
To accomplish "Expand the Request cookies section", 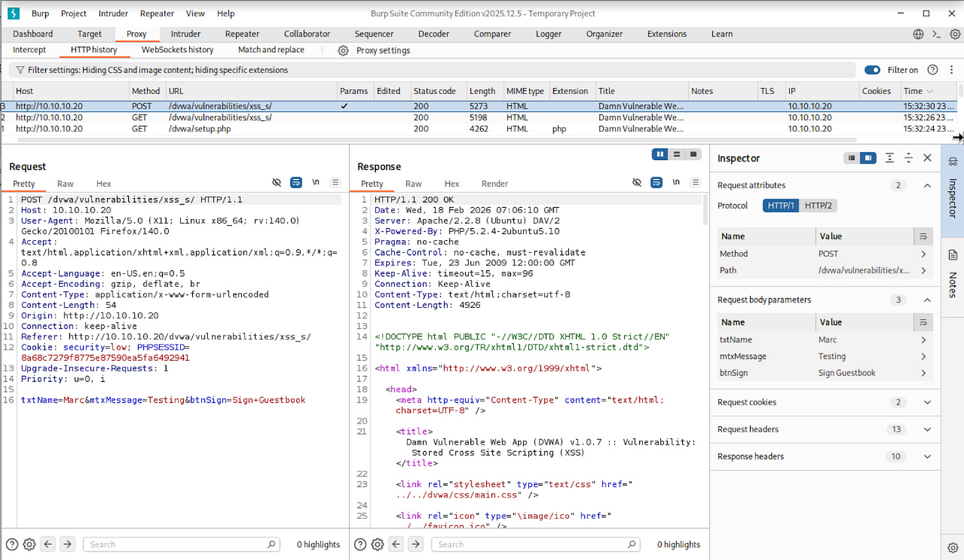I will pyautogui.click(x=927, y=402).
